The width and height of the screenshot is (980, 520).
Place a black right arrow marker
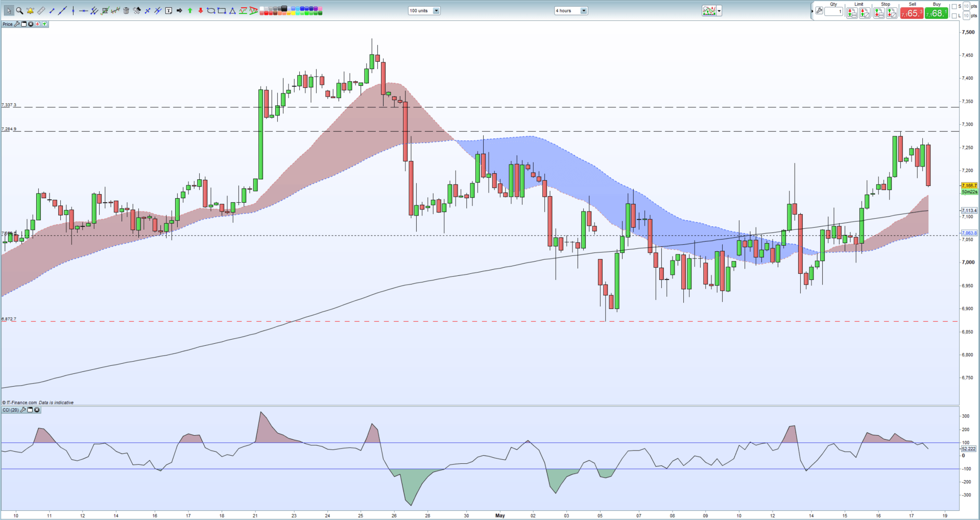click(x=179, y=11)
